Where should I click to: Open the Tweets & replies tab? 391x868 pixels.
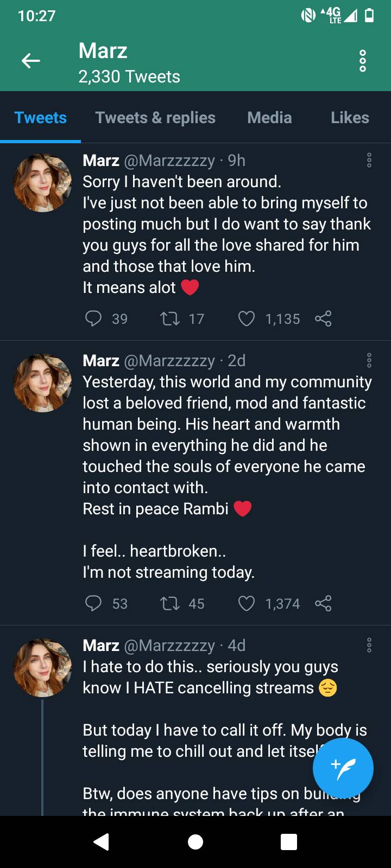point(155,117)
